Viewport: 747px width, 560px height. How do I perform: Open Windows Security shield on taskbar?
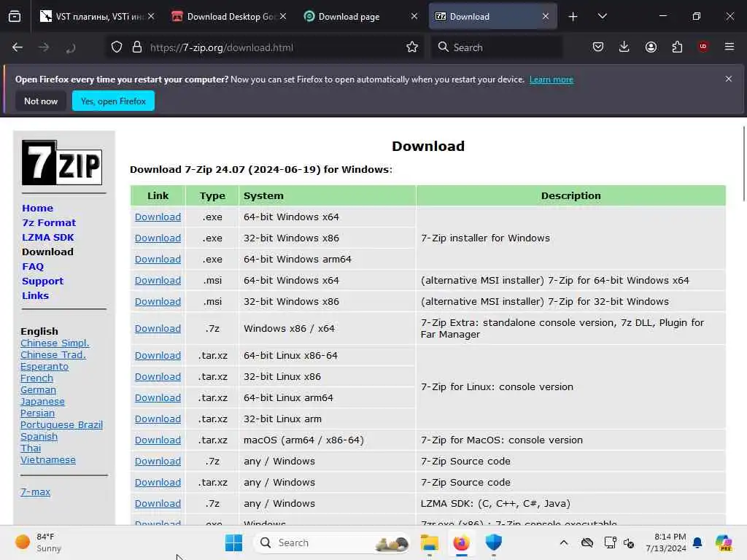[x=494, y=542]
